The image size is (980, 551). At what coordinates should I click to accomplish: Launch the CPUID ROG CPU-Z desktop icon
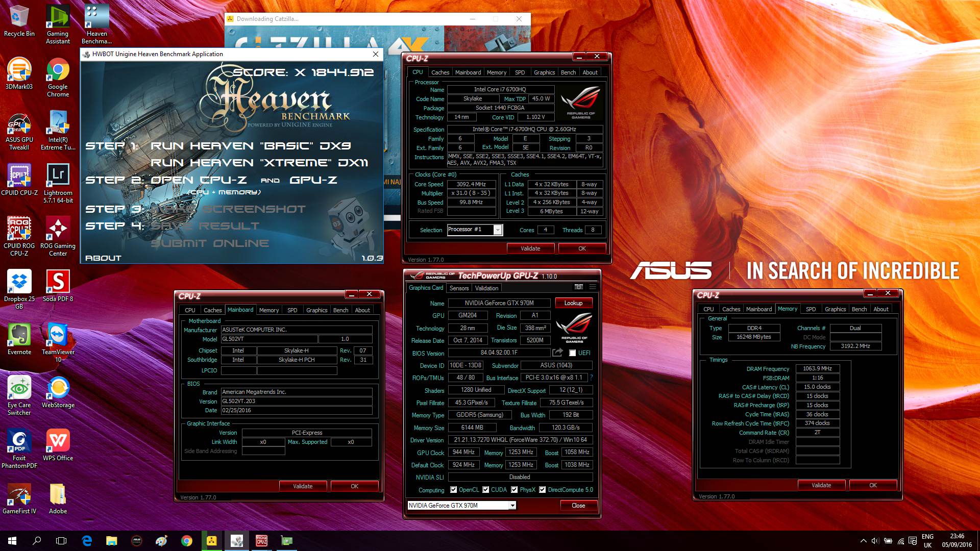[19, 236]
